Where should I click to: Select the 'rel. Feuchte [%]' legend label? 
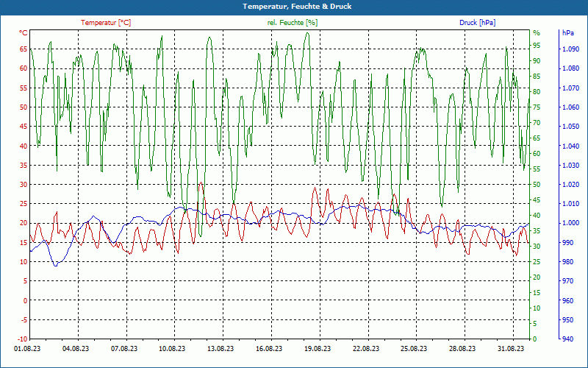(x=293, y=23)
